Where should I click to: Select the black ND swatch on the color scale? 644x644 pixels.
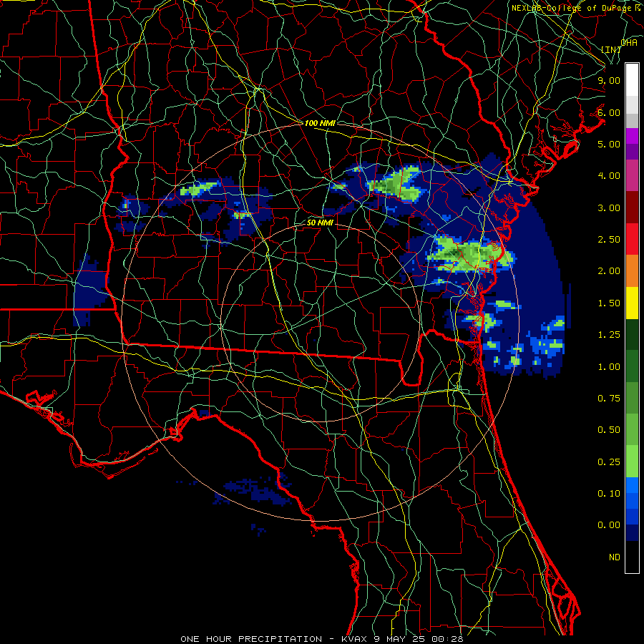pos(632,557)
